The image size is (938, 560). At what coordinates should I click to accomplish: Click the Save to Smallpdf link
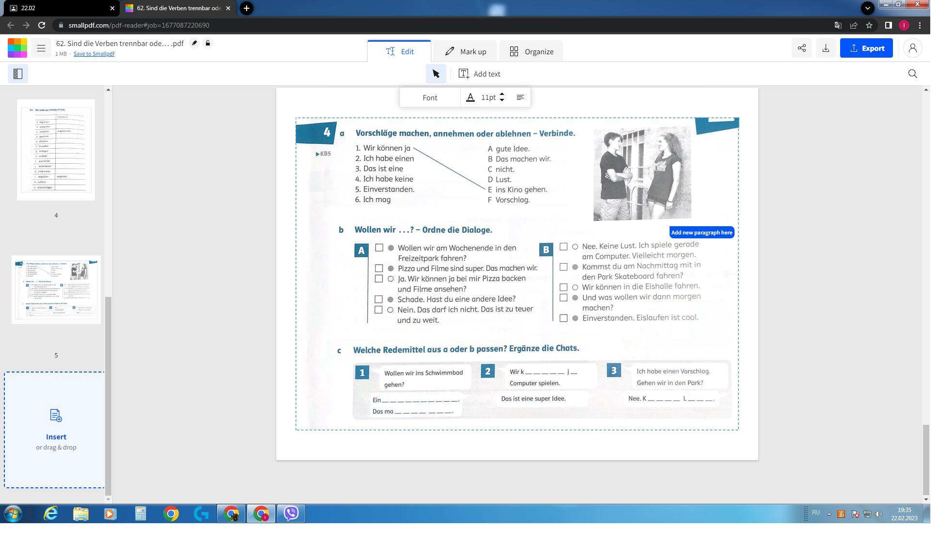[x=94, y=54]
